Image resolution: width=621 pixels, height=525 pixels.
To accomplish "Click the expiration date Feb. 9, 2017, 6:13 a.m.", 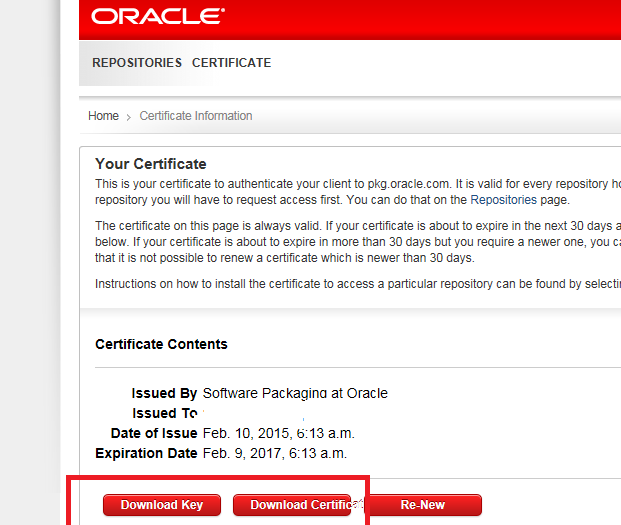I will coord(275,453).
